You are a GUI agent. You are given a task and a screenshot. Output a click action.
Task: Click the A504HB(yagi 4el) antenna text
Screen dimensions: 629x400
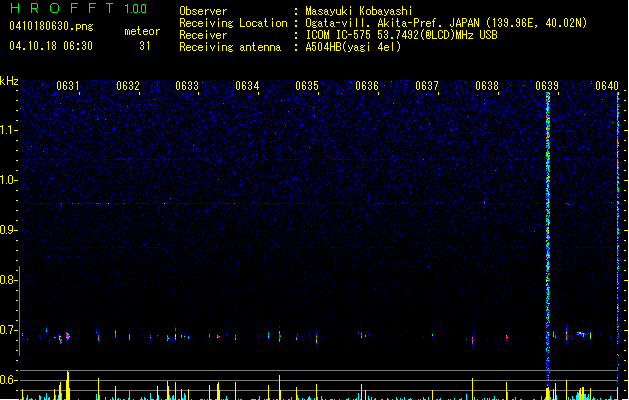[353, 47]
